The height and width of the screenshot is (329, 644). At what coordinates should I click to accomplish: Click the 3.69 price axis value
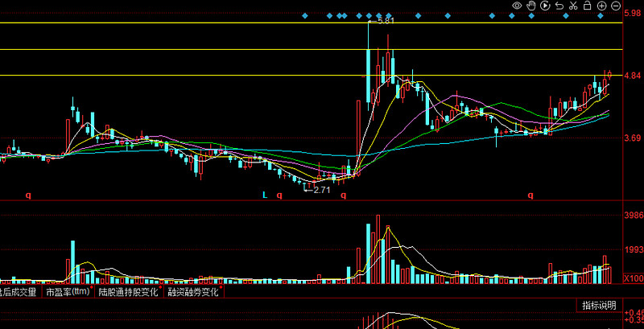633,138
